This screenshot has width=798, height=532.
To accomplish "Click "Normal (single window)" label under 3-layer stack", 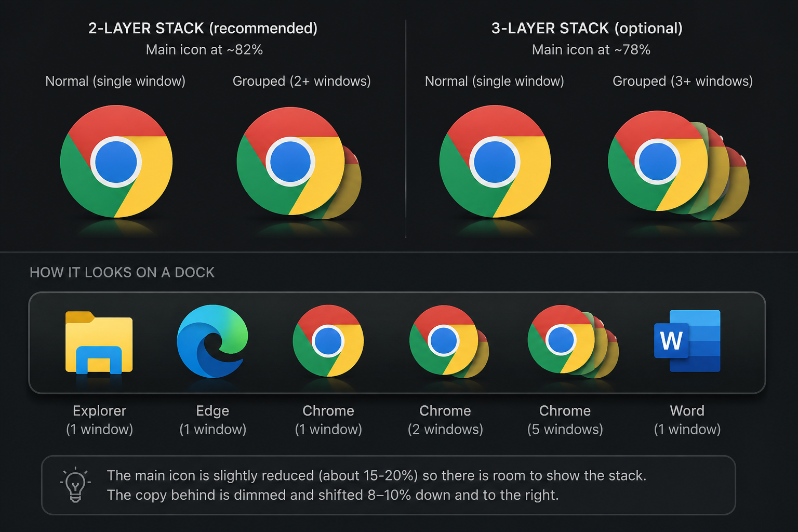I will coord(495,81).
